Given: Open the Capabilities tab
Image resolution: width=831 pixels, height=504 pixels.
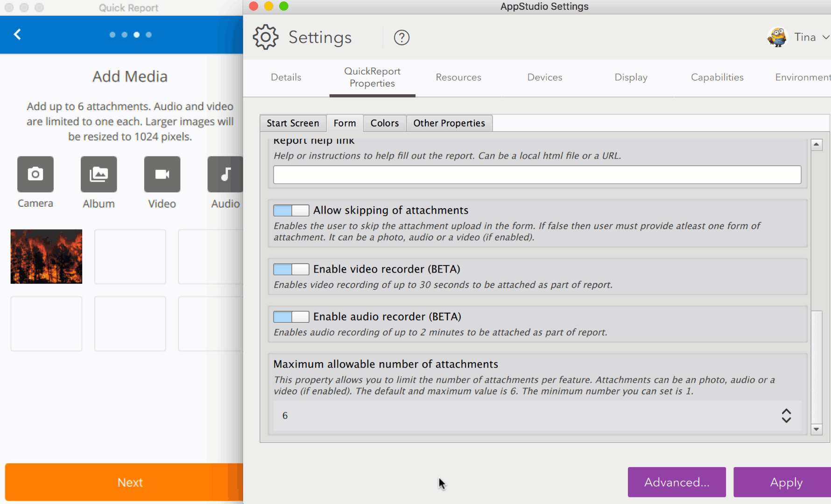Looking at the screenshot, I should click(717, 77).
